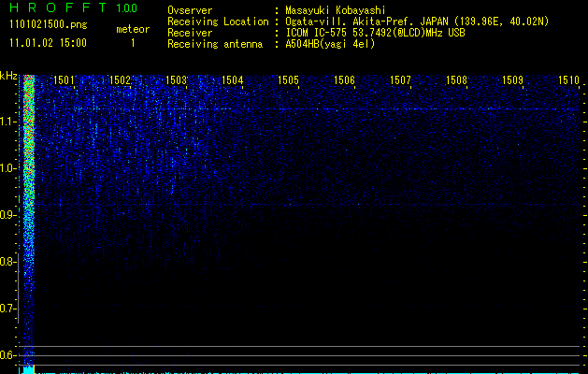
Task: Click the 0.6 kHz frequency label
Action: point(7,355)
